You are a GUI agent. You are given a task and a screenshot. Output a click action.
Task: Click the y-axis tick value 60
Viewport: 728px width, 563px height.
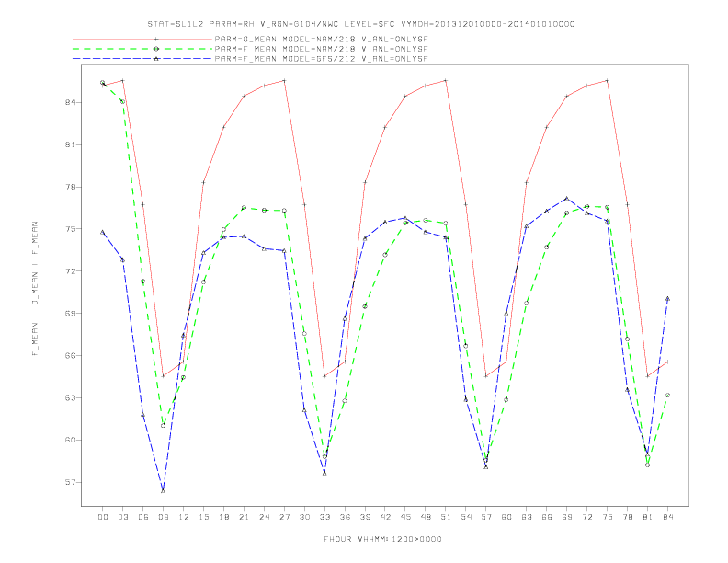[71, 440]
